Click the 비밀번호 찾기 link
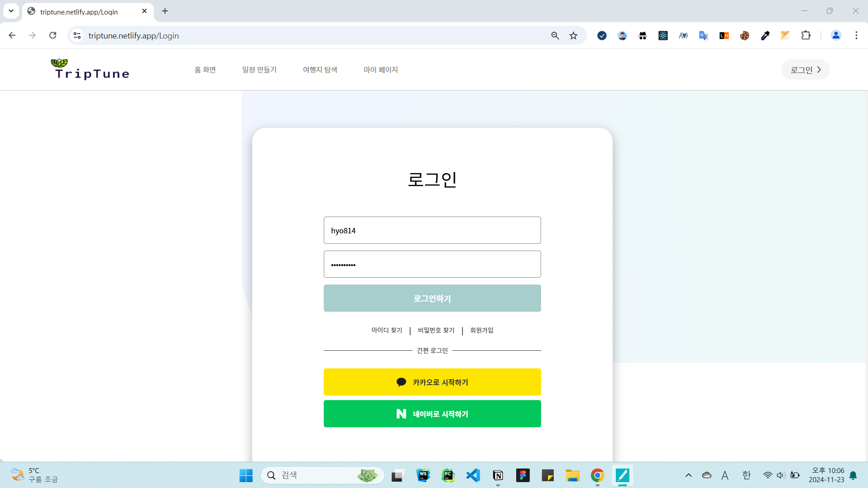868x488 pixels. (436, 330)
